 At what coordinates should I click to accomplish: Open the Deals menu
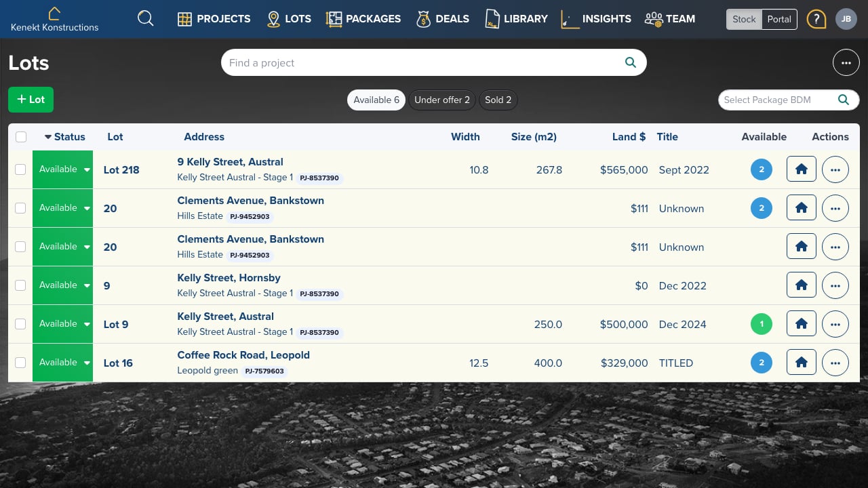click(x=443, y=19)
